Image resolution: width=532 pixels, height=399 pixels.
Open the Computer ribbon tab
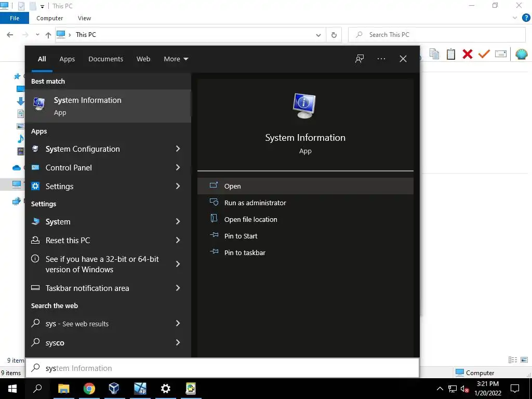[x=49, y=18]
